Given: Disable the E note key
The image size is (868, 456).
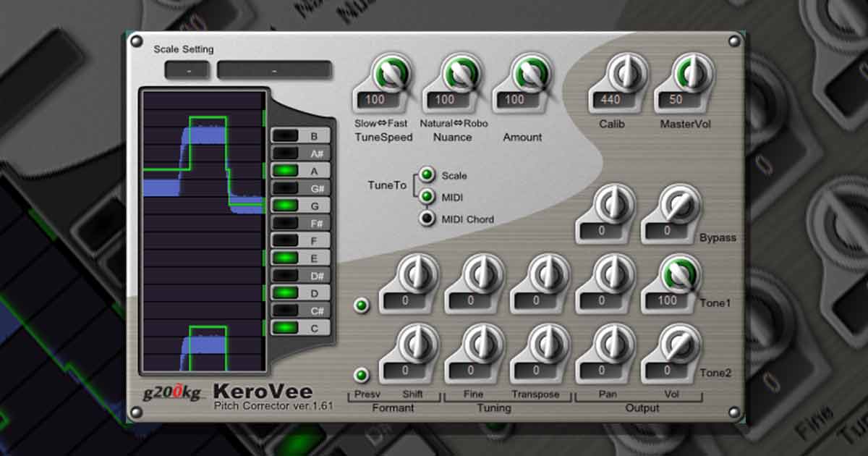Looking at the screenshot, I should [300, 258].
